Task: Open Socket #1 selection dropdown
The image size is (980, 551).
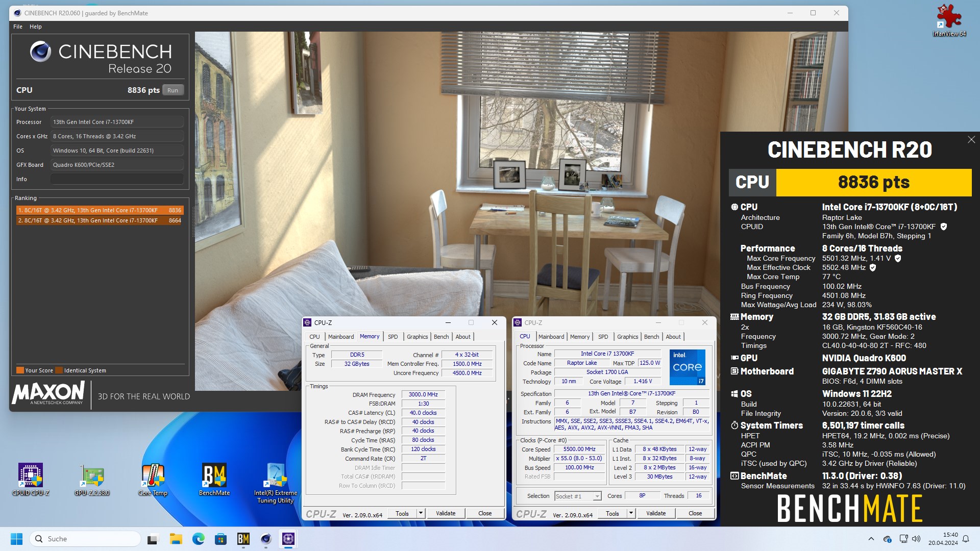Action: pos(578,496)
